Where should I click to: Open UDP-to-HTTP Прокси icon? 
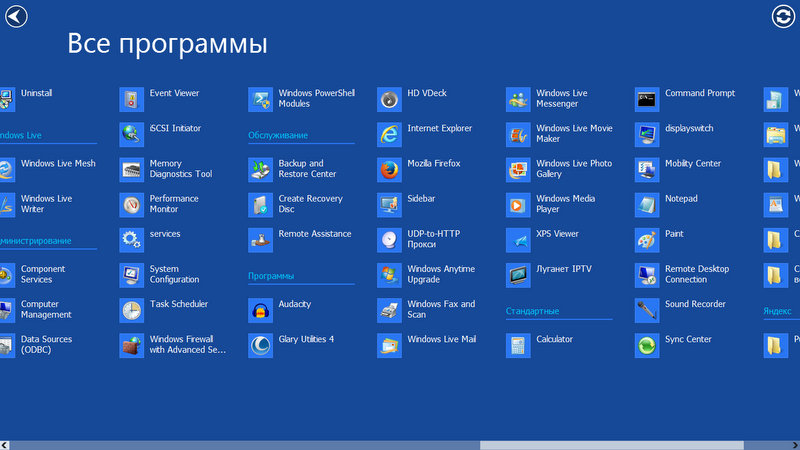389,240
